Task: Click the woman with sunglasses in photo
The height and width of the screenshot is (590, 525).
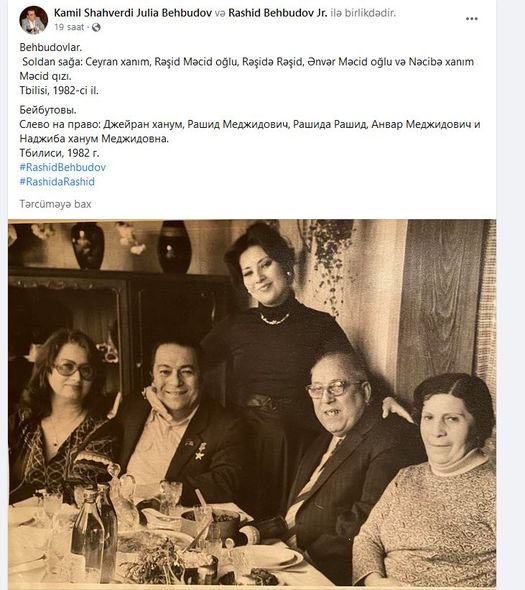Action: (62, 410)
